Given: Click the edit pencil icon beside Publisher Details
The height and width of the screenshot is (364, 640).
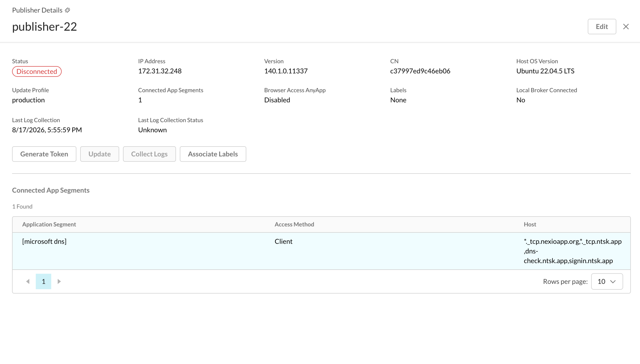Looking at the screenshot, I should [x=67, y=10].
